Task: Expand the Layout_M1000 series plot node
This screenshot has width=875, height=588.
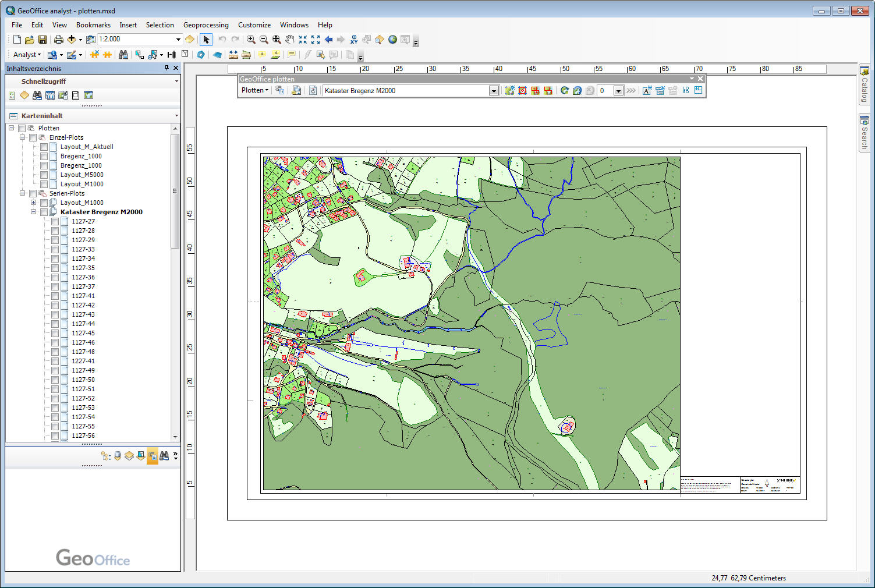Action: 33,203
